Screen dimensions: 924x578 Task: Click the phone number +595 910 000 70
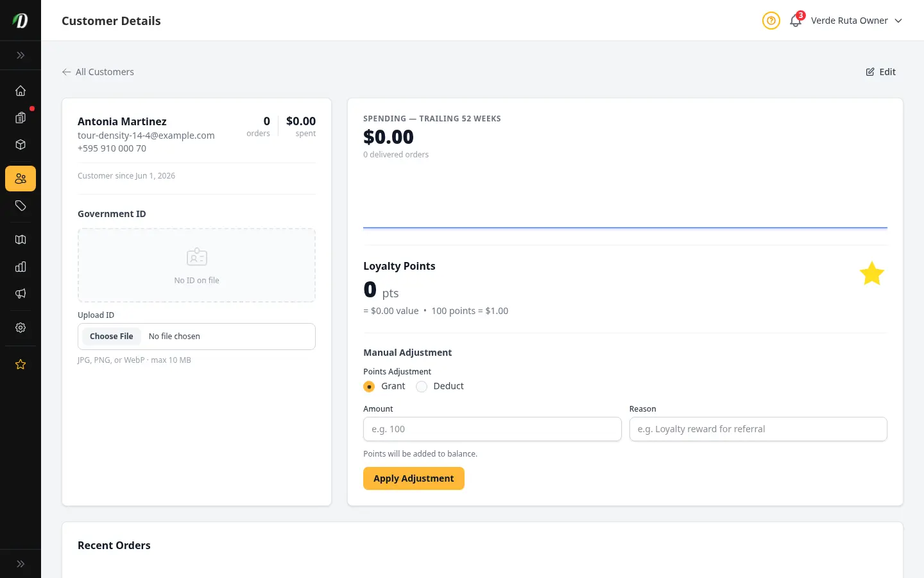click(112, 148)
